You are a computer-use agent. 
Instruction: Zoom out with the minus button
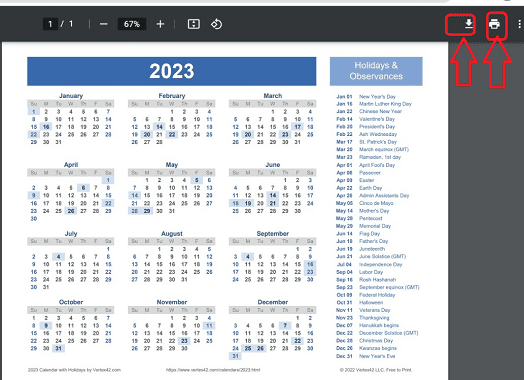(104, 24)
